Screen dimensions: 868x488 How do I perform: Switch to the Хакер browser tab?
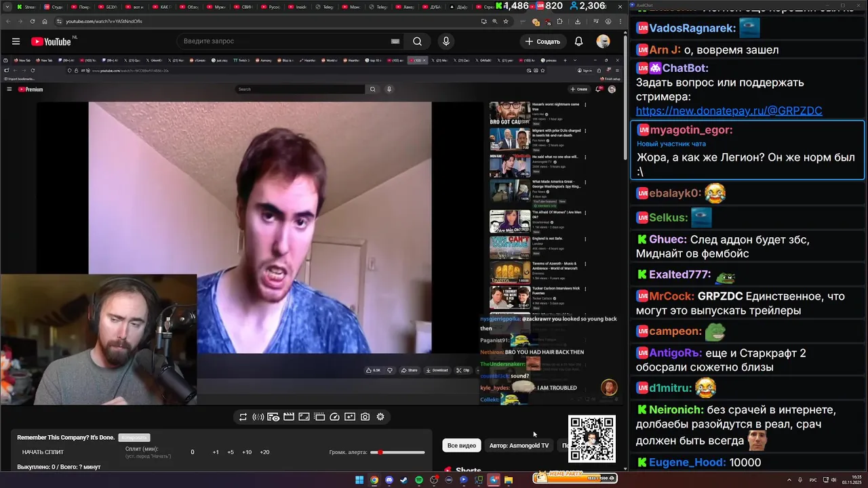tap(406, 7)
